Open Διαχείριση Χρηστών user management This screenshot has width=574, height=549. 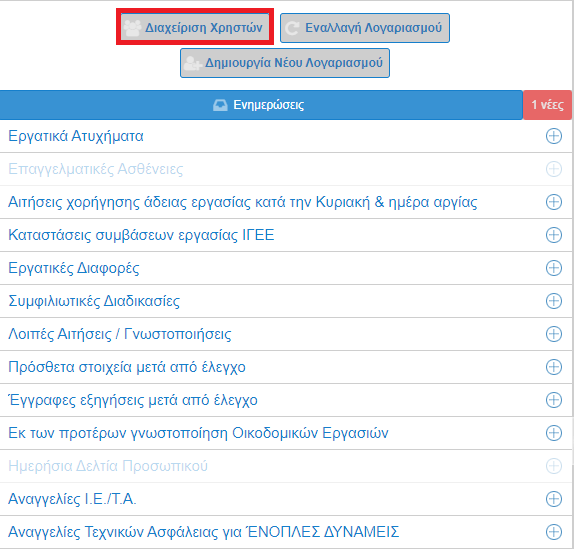click(x=195, y=27)
